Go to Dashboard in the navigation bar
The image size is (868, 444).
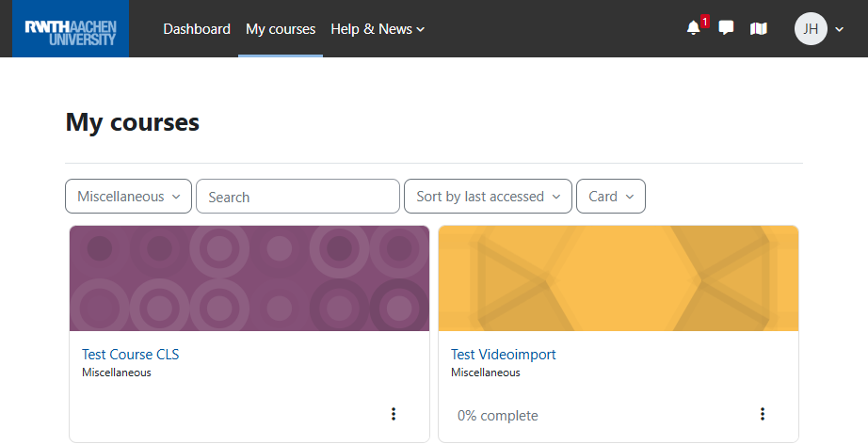click(x=197, y=29)
